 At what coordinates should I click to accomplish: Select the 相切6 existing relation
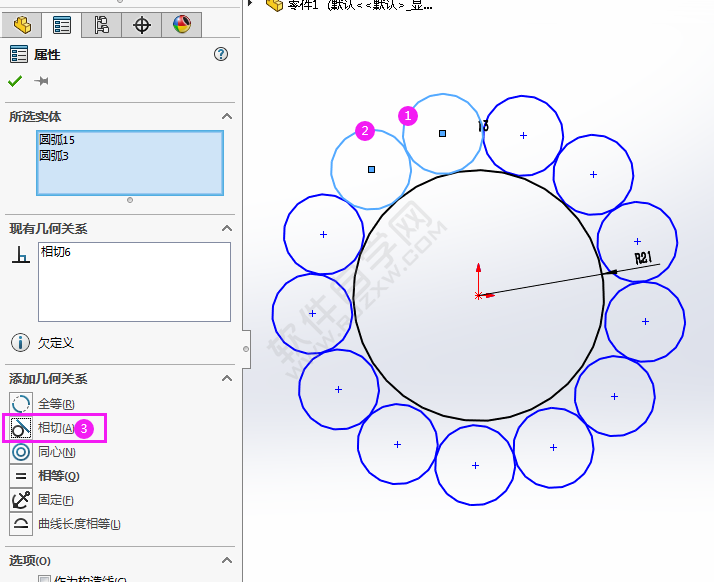[x=56, y=252]
